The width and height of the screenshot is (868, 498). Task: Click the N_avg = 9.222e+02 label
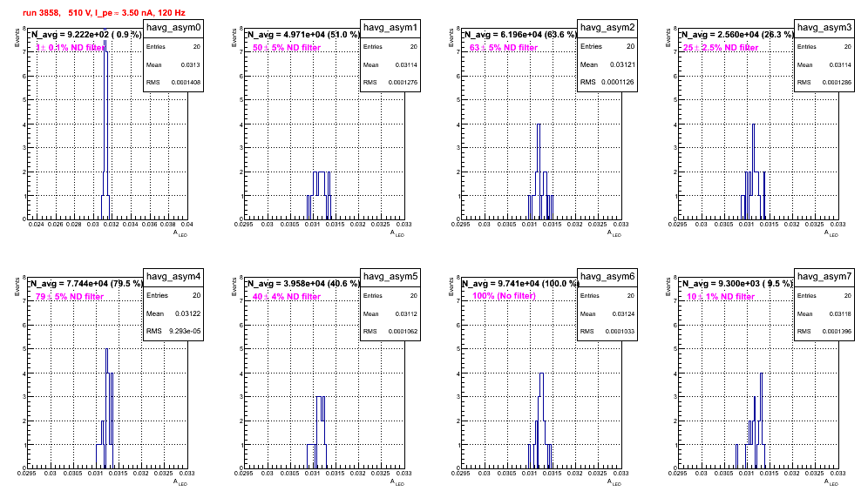pos(85,34)
